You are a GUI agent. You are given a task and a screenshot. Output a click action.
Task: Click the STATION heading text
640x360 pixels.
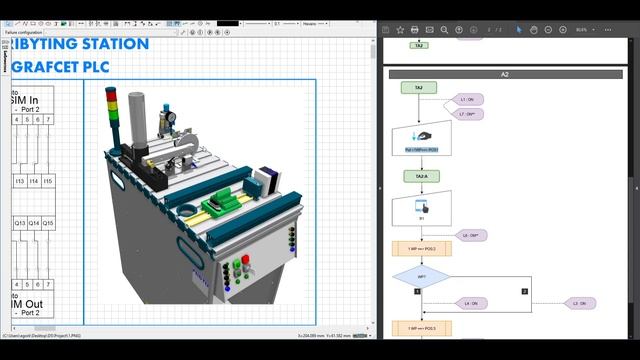(x=116, y=44)
